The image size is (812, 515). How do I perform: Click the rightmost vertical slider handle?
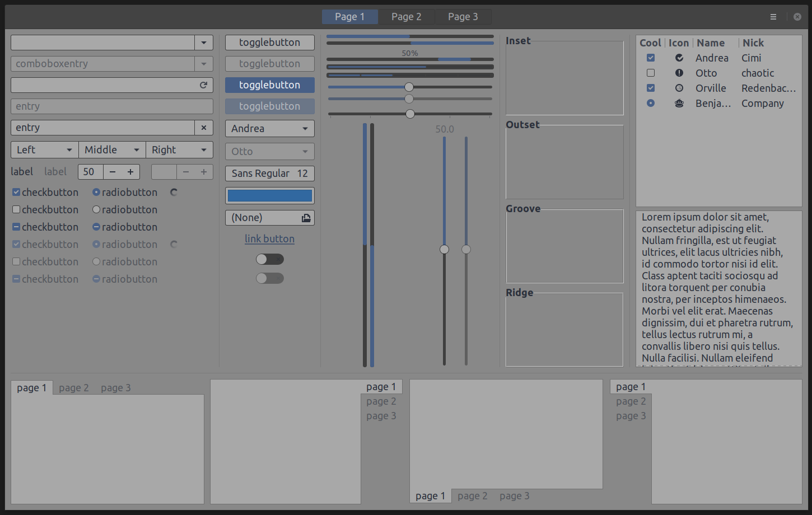click(x=466, y=249)
